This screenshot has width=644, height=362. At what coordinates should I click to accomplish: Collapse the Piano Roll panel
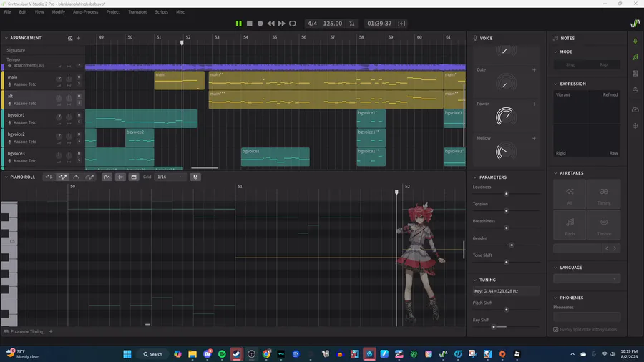coord(6,177)
